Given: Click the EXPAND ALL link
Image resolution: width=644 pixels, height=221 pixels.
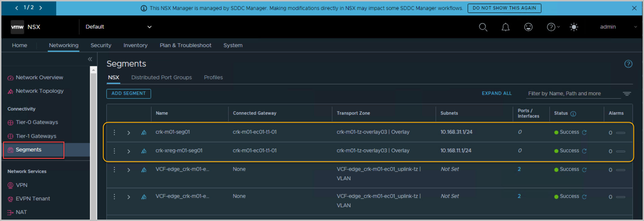Looking at the screenshot, I should (496, 93).
